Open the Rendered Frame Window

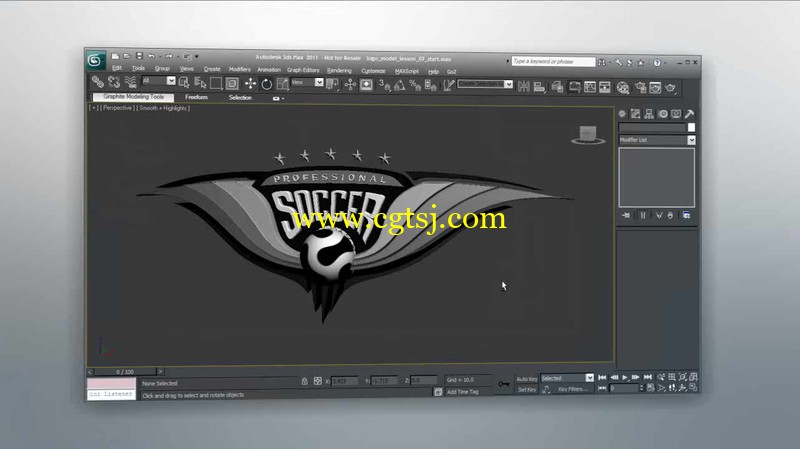coord(655,88)
